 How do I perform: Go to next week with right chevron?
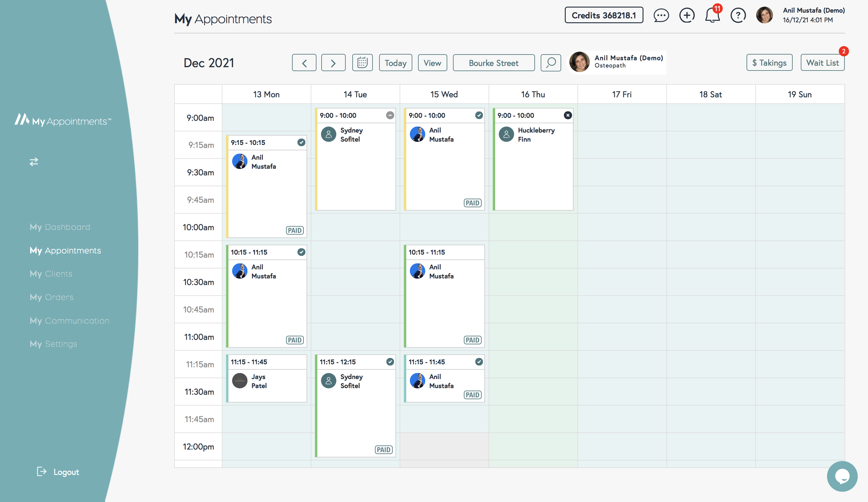333,63
